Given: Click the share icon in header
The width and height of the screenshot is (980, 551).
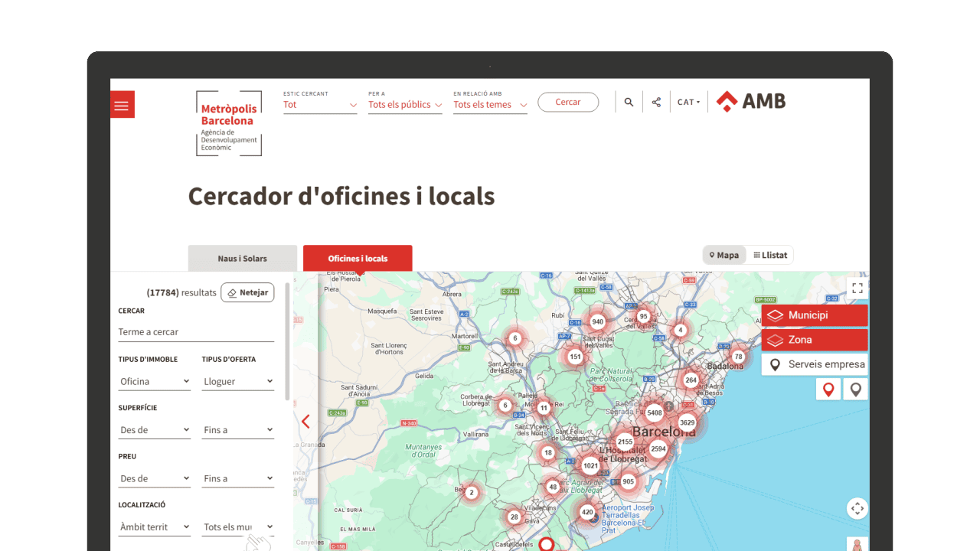Looking at the screenshot, I should click(x=656, y=103).
